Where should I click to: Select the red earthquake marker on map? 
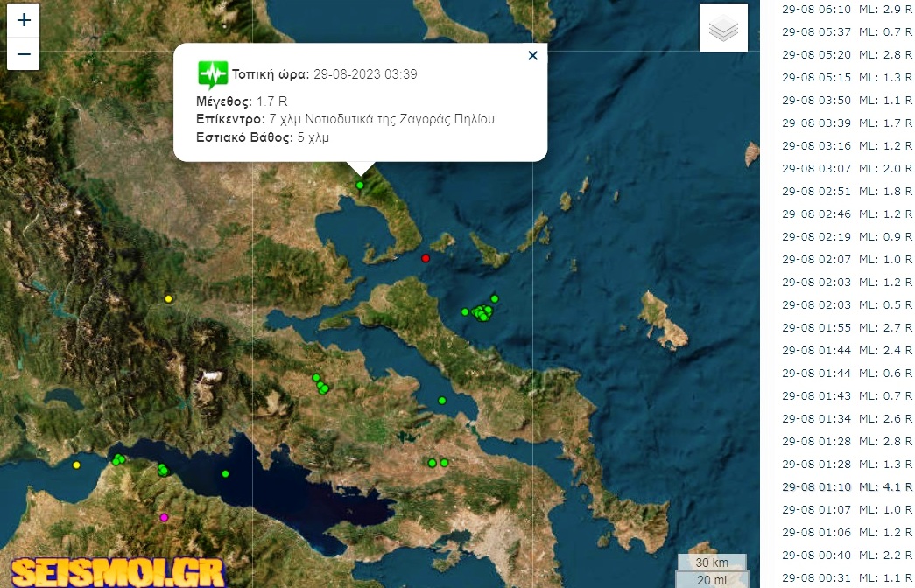click(426, 258)
